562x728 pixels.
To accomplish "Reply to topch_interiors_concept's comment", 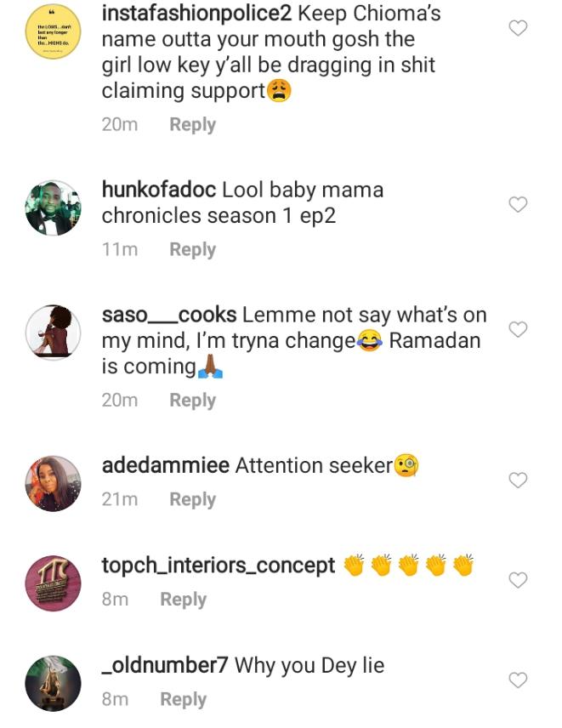I will pos(183,600).
